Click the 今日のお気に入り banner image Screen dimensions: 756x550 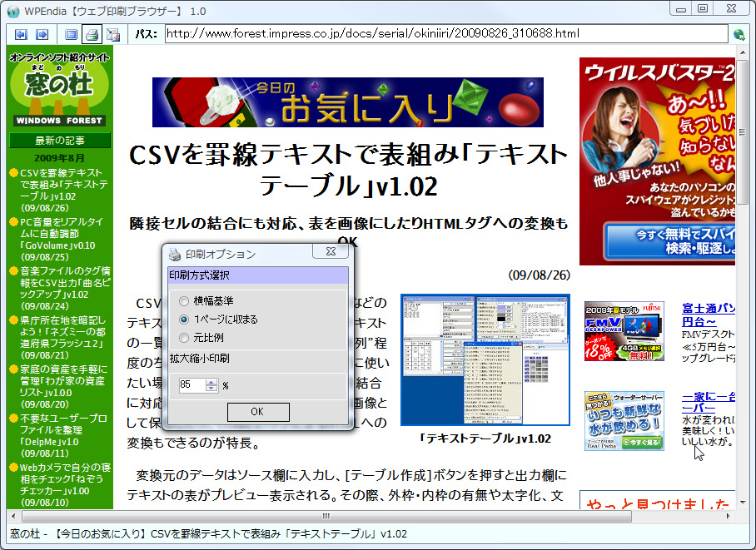348,102
